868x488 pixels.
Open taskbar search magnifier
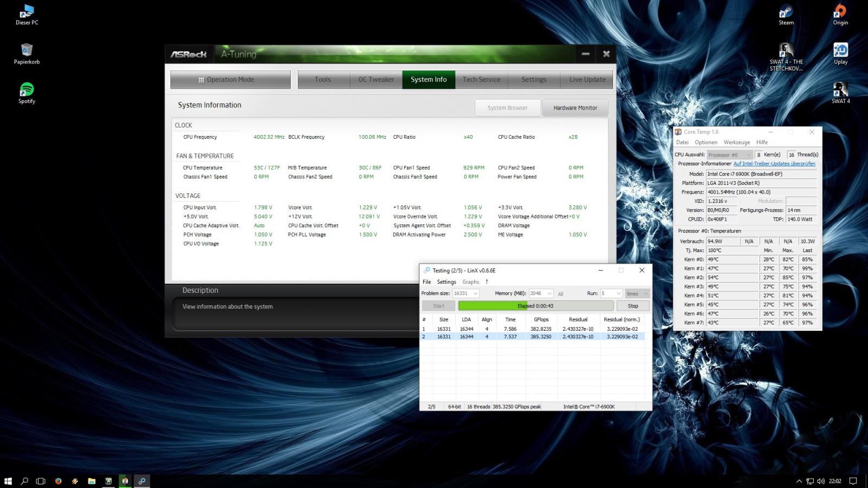[x=24, y=481]
